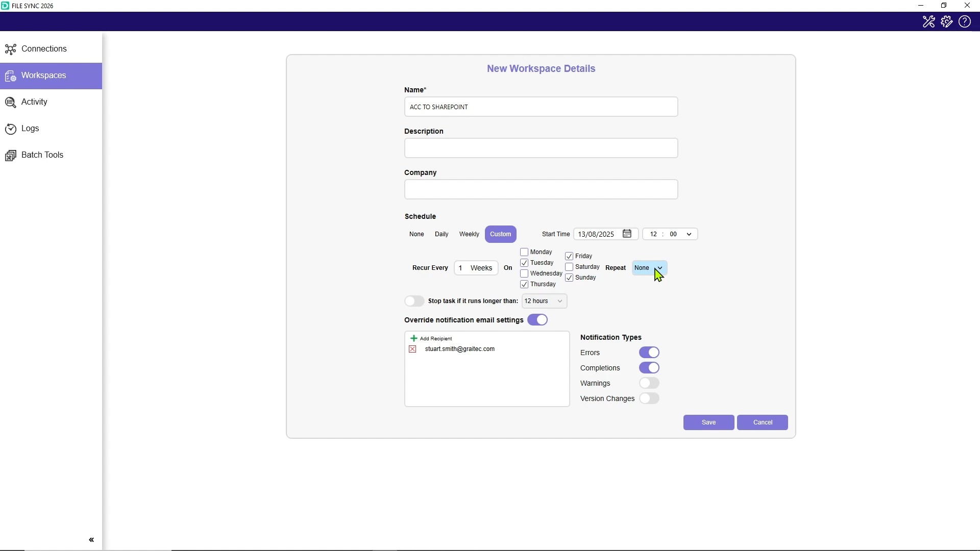Viewport: 980px width, 551px height.
Task: Click the Logs clock icon
Action: click(x=10, y=129)
